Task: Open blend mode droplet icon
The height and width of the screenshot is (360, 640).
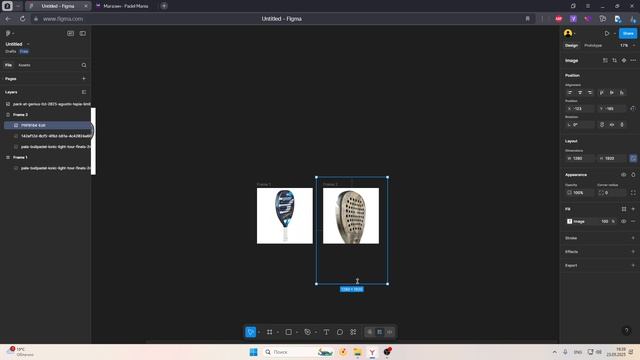Action: pos(633,175)
